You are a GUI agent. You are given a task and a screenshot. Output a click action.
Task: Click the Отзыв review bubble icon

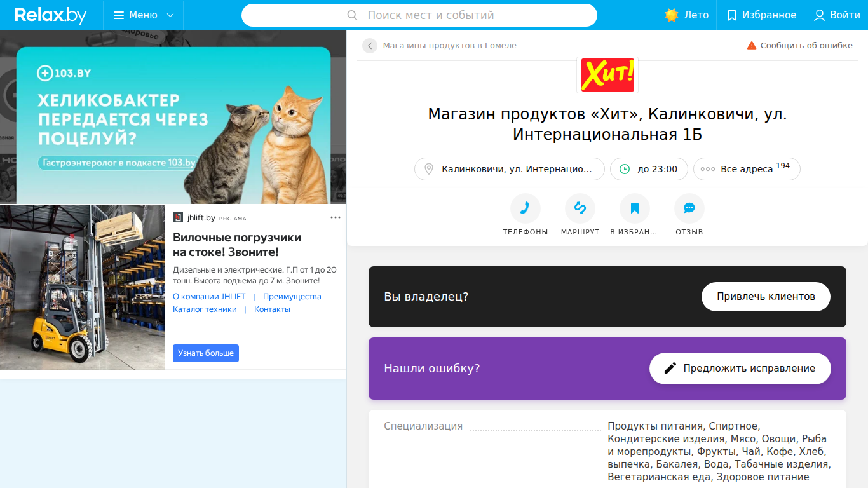coord(689,208)
